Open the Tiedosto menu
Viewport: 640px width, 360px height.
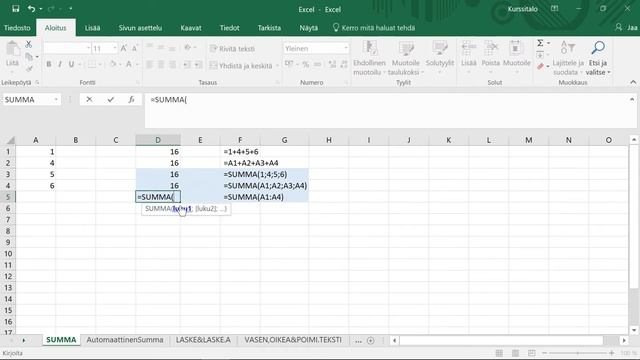coord(17,28)
